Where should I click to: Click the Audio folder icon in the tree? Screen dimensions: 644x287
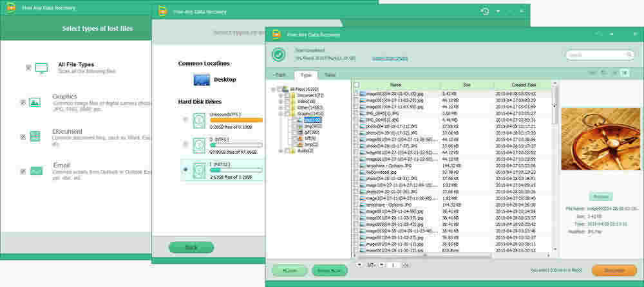[293, 151]
